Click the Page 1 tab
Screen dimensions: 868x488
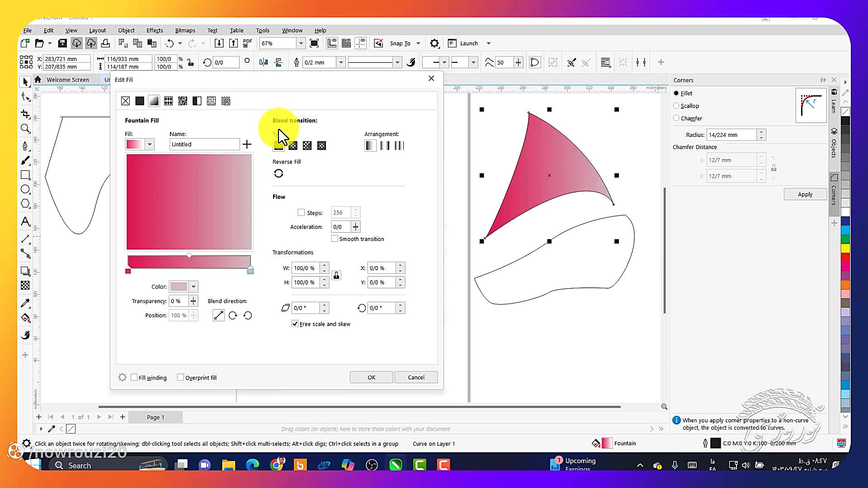point(156,417)
